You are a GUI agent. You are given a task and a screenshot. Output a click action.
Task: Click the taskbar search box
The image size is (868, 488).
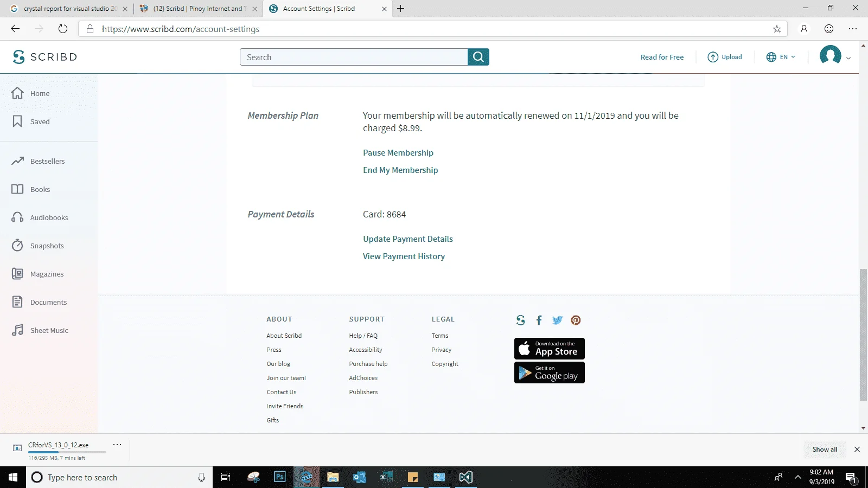[x=119, y=477]
